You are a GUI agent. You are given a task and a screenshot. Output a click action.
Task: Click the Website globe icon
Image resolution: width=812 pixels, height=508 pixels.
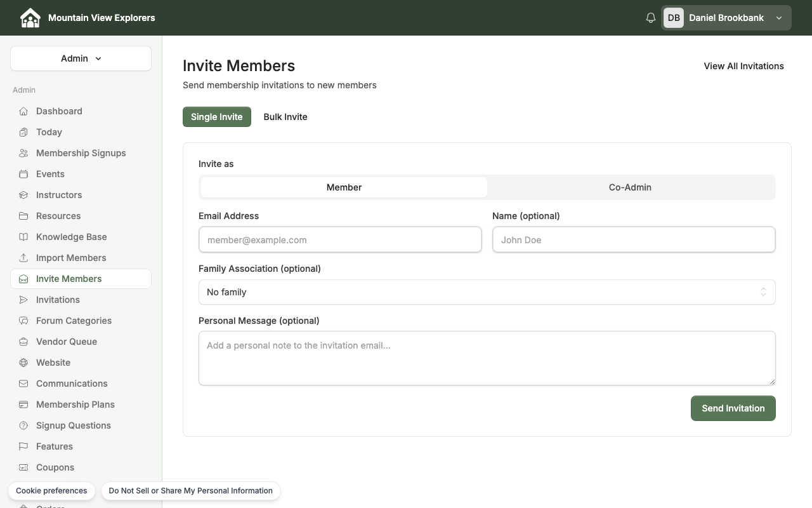point(23,363)
